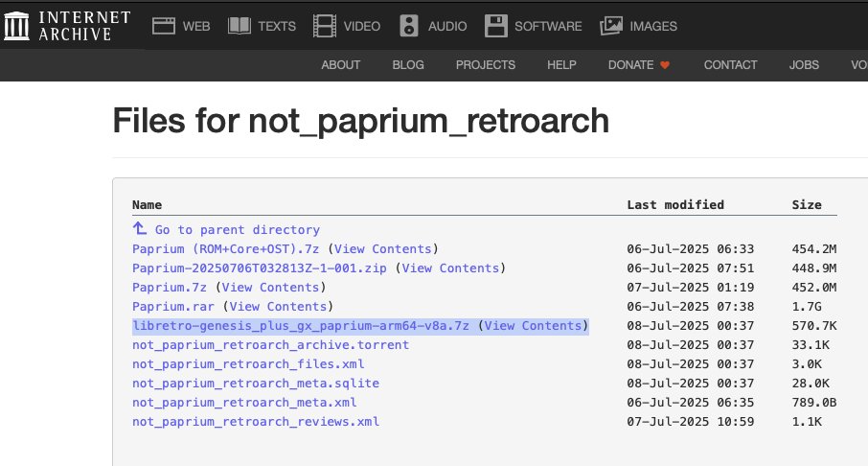This screenshot has height=466, width=868.
Task: Click the Texts open-book icon
Action: 240,26
